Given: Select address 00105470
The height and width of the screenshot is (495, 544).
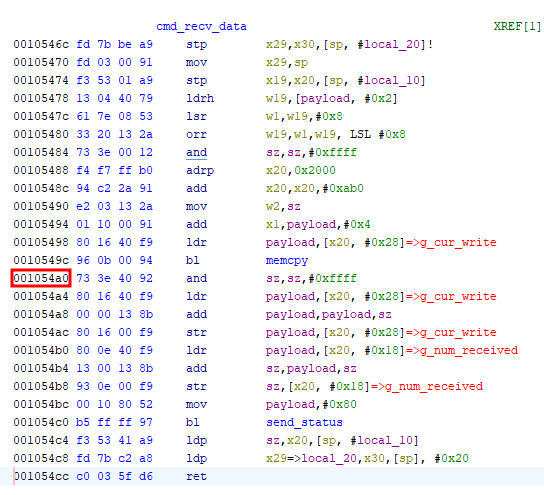Looking at the screenshot, I should [x=41, y=62].
